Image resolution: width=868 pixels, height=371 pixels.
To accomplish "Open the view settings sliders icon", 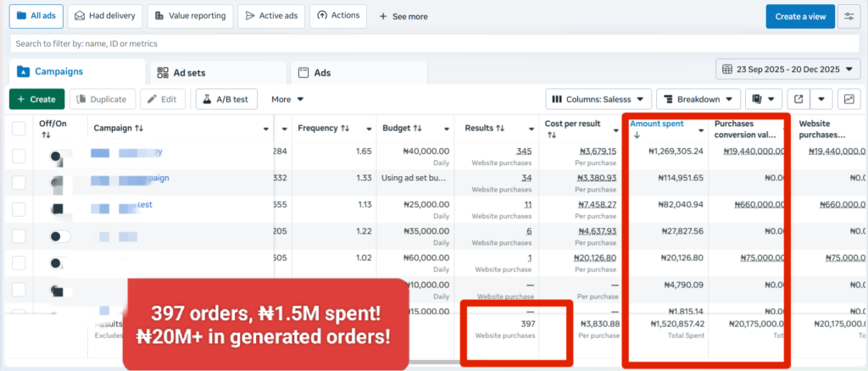I will [x=847, y=16].
